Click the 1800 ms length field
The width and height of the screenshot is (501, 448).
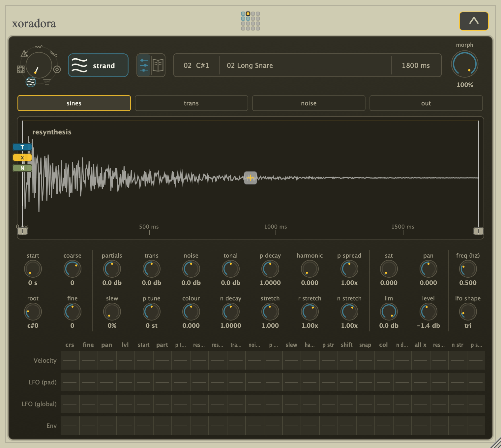(416, 65)
